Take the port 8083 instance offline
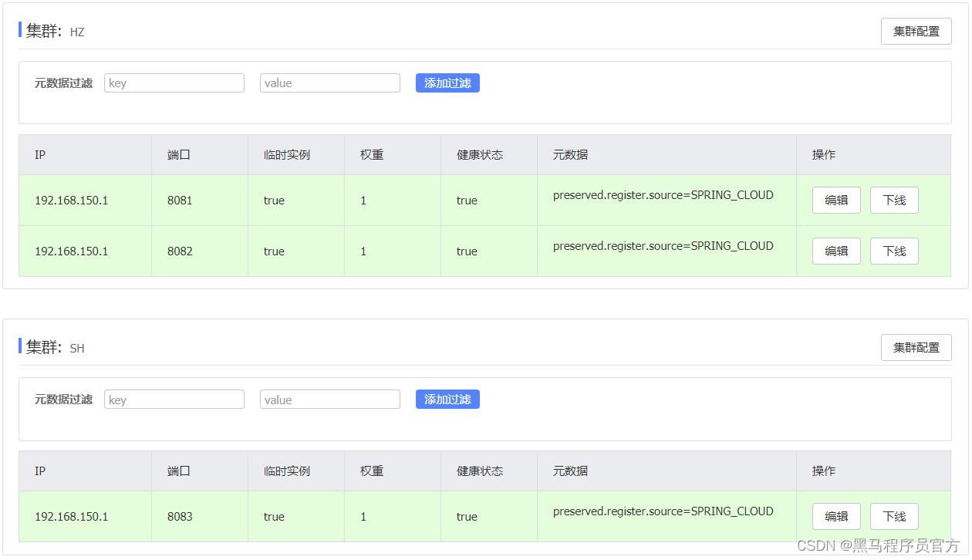The height and width of the screenshot is (560, 972). point(894,517)
